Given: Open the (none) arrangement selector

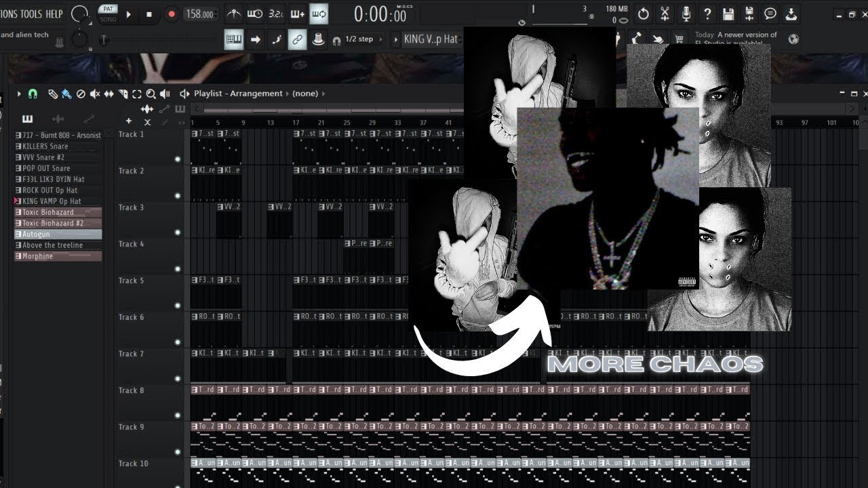Looking at the screenshot, I should (305, 94).
